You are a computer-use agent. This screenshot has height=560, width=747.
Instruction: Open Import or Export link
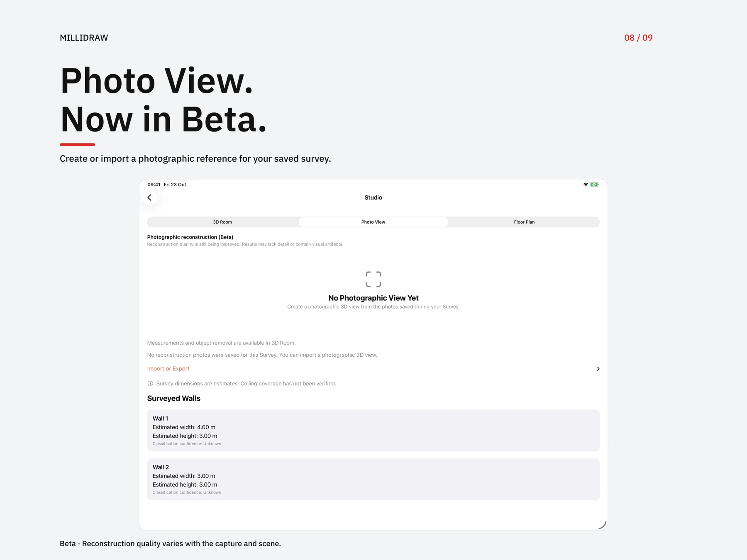click(x=168, y=369)
